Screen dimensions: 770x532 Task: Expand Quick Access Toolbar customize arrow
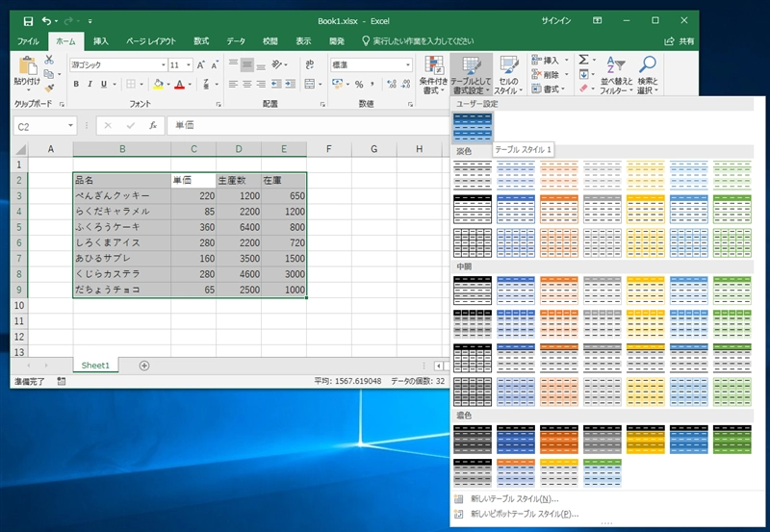coord(90,21)
